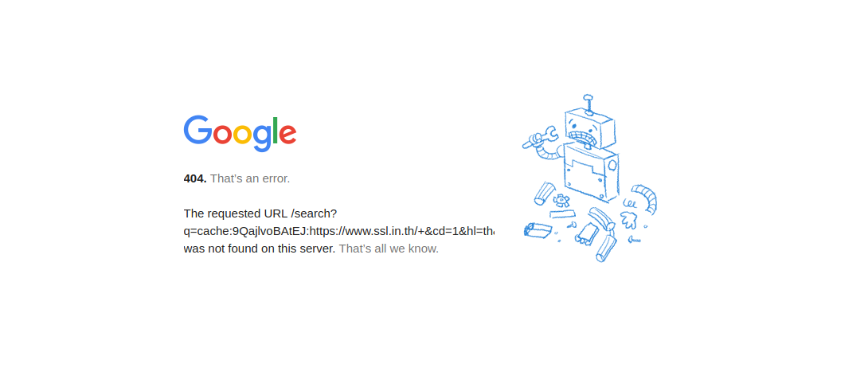Click the antenna on top of the robot

coord(588,104)
